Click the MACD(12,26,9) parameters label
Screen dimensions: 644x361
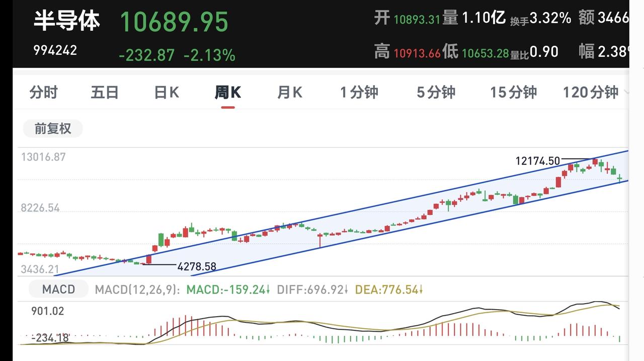coord(137,290)
